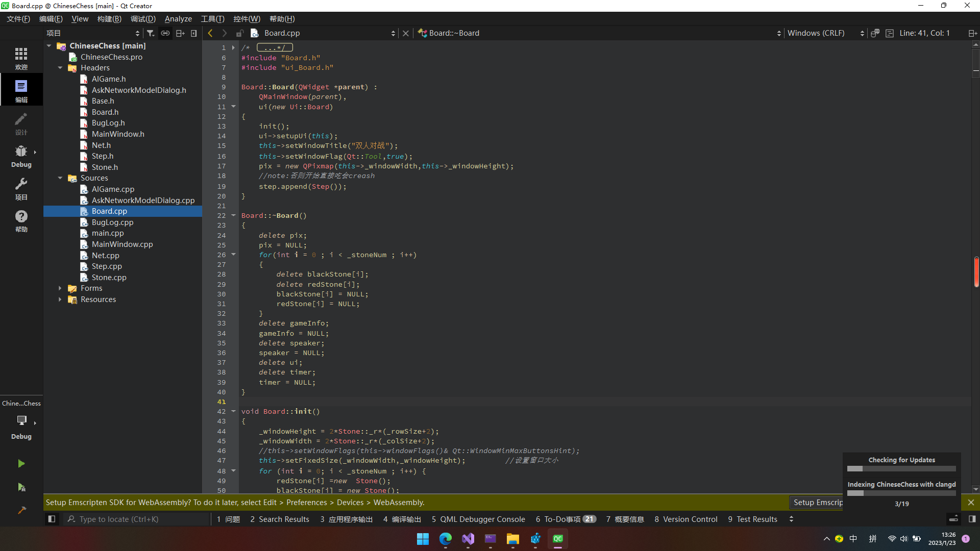Click the green Run button
The width and height of the screenshot is (980, 551).
pyautogui.click(x=21, y=463)
